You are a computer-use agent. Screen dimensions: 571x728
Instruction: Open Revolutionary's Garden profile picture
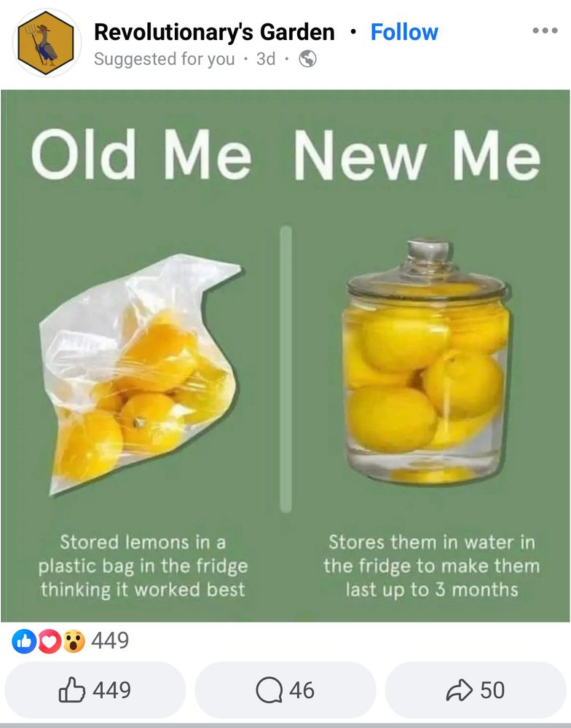coord(46,43)
